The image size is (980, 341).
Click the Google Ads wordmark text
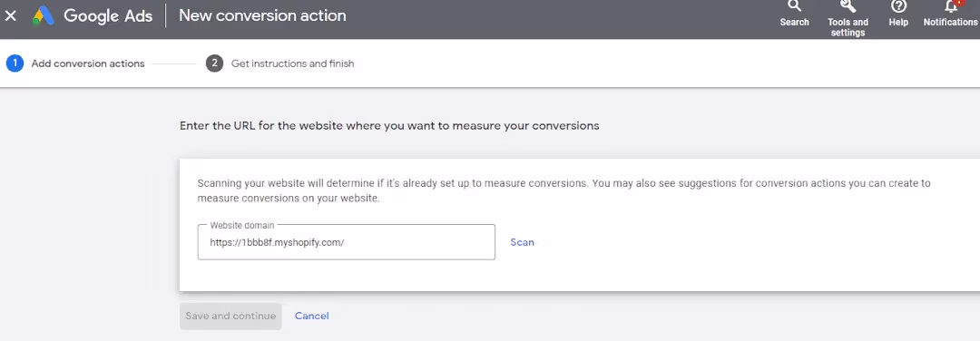(108, 15)
